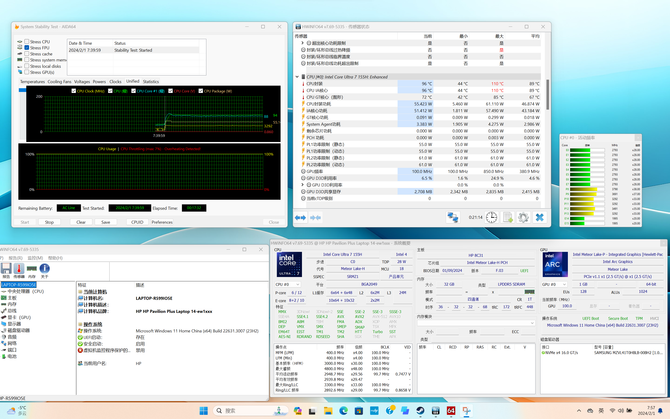Switch to the Cooling Fans tab
Image resolution: width=670 pixels, height=419 pixels.
coord(59,82)
